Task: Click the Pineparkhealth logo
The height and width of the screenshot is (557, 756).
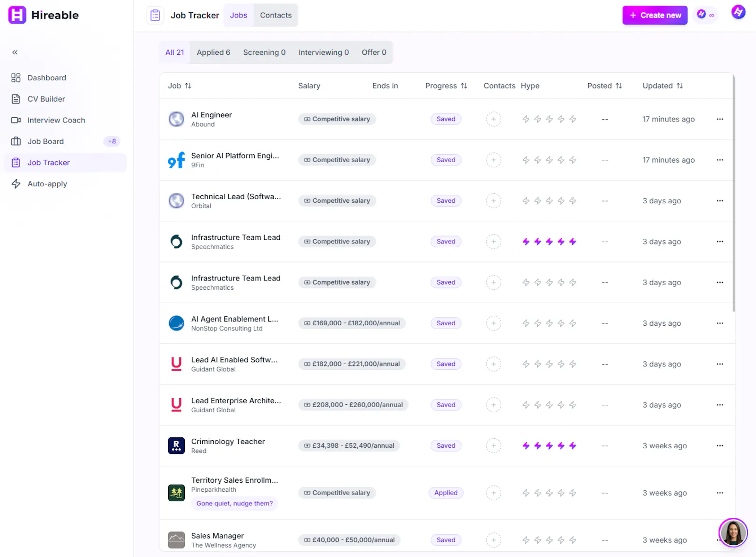Action: (x=176, y=493)
